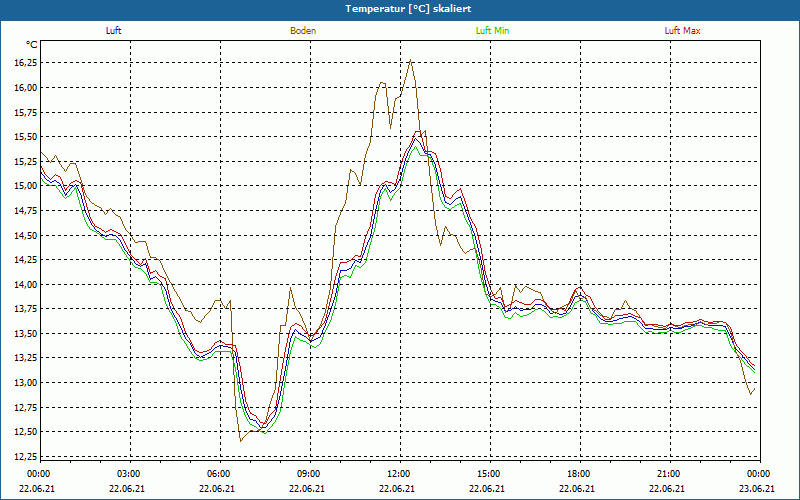The width and height of the screenshot is (800, 500).
Task: Click the 13,75 y-axis value
Action: click(x=28, y=309)
